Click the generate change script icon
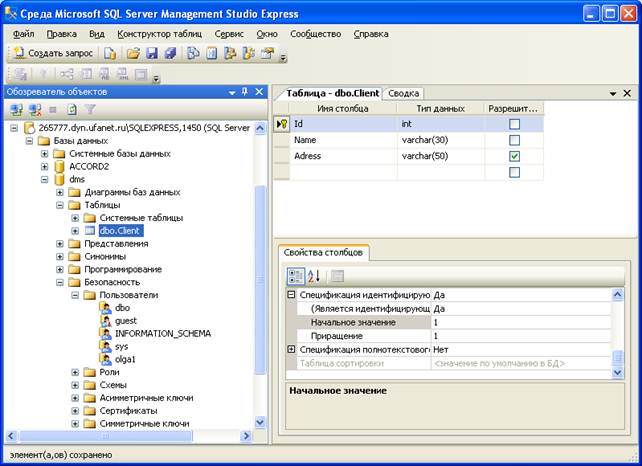The height and width of the screenshot is (466, 642). [20, 74]
